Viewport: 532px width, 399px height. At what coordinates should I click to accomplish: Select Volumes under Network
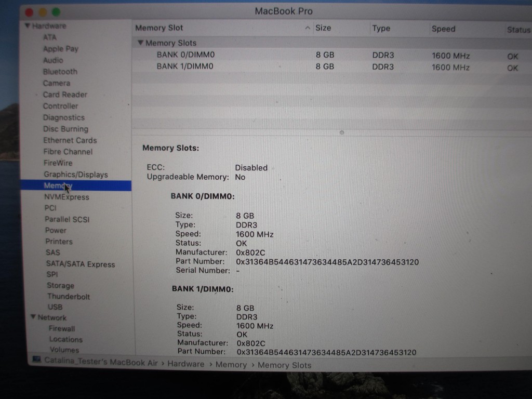[x=64, y=350]
